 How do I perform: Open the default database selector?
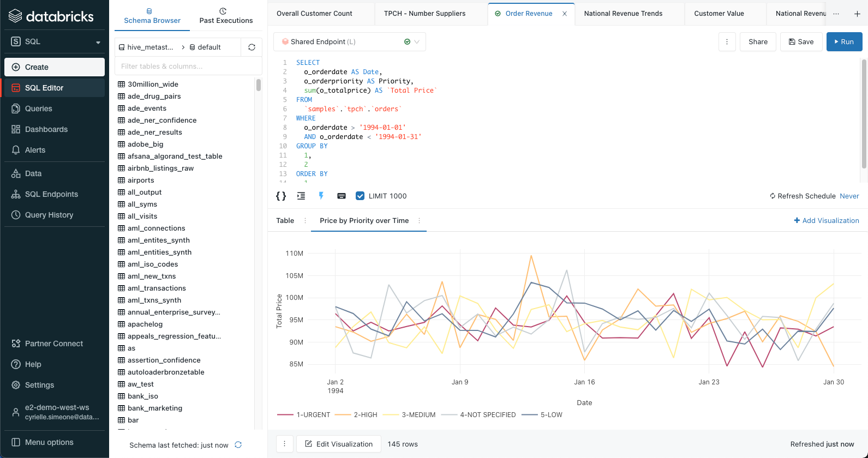coord(208,47)
